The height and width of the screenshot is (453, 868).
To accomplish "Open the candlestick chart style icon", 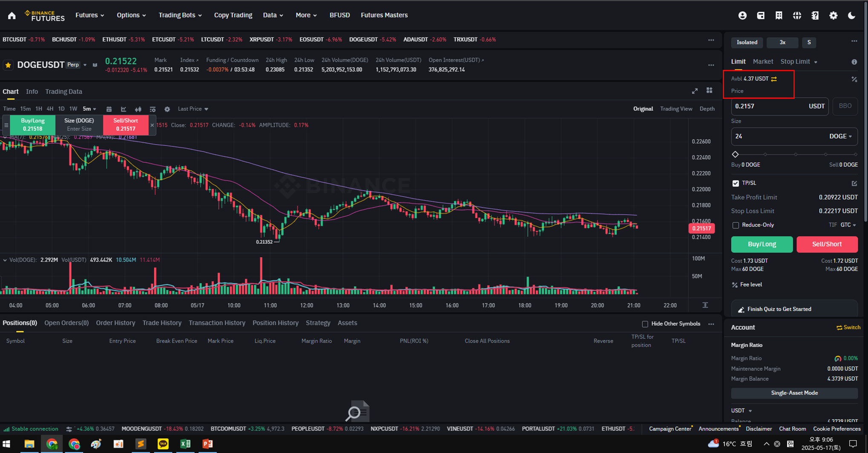I will click(x=138, y=109).
